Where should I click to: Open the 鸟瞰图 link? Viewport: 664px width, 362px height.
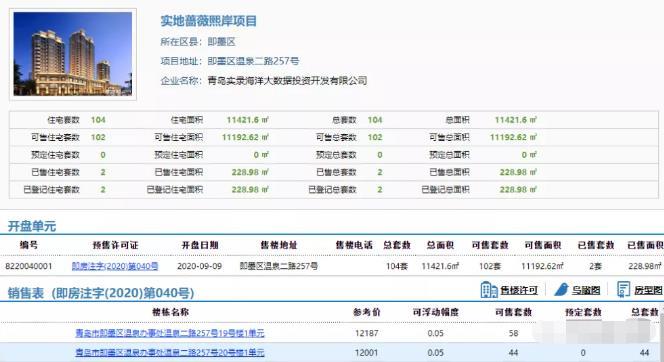point(586,290)
